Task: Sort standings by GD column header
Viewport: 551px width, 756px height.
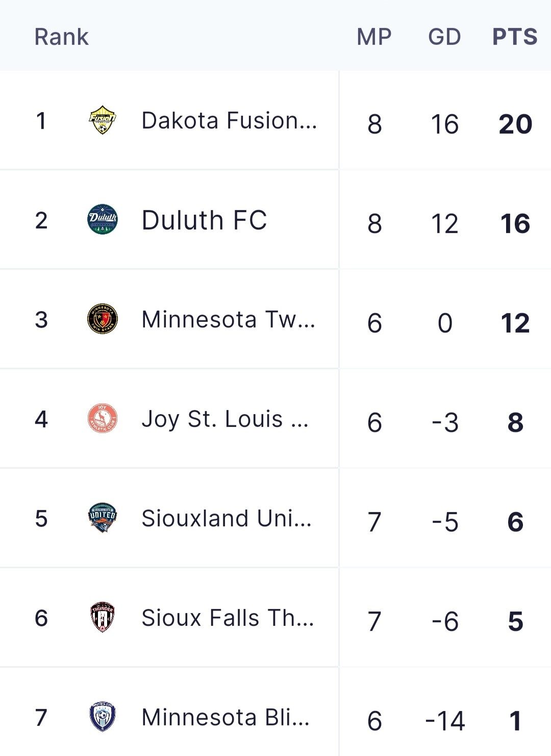Action: 444,37
